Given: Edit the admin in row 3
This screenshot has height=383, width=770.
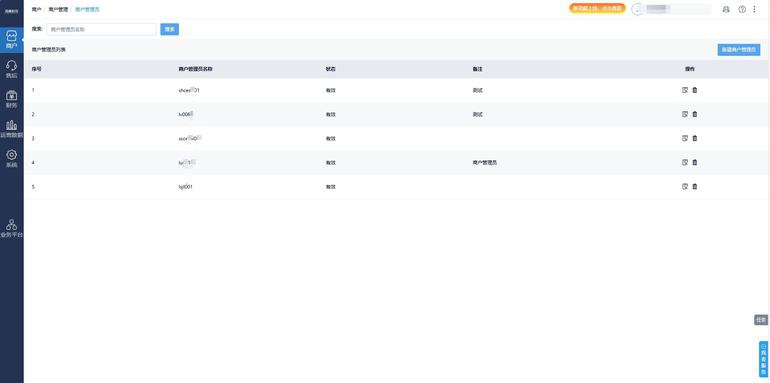Looking at the screenshot, I should [685, 138].
